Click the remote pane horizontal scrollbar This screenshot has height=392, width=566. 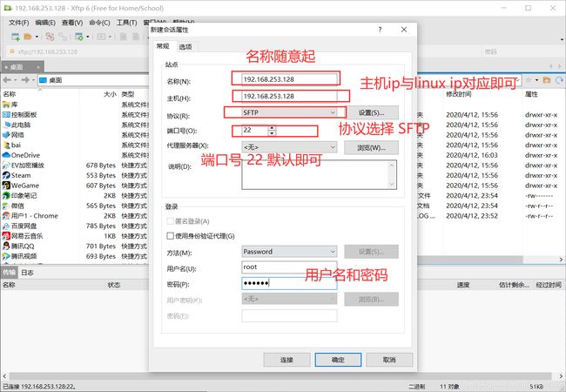[469, 260]
